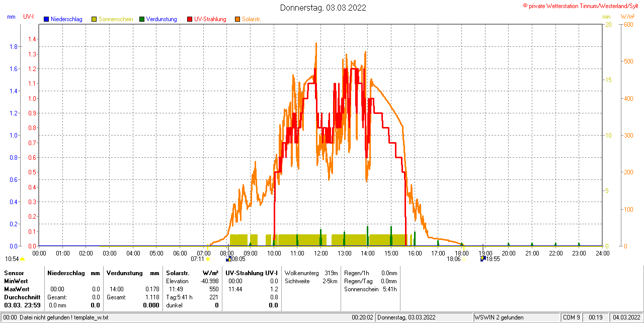
Task: Click the UV max time 11:44
Action: point(235,289)
